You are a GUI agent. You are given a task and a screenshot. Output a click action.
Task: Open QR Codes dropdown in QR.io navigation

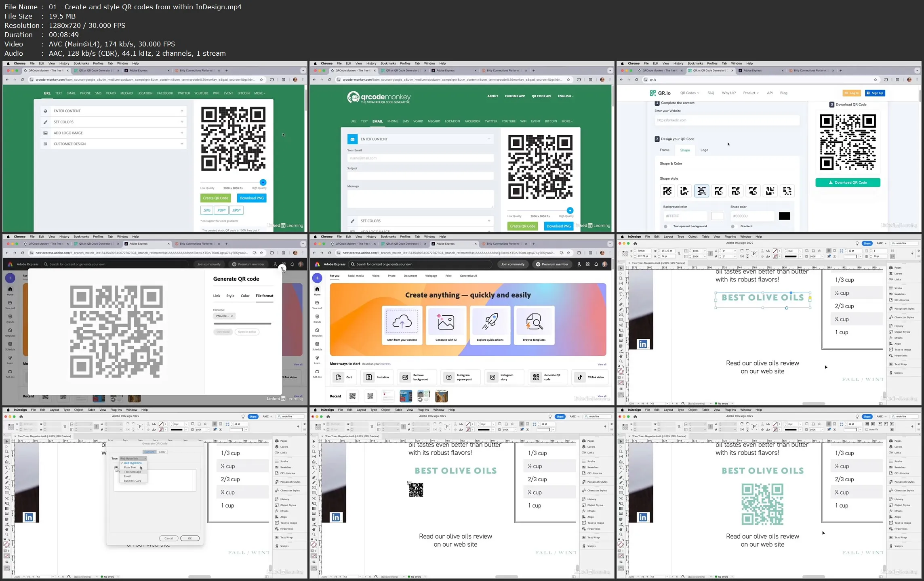pyautogui.click(x=689, y=93)
